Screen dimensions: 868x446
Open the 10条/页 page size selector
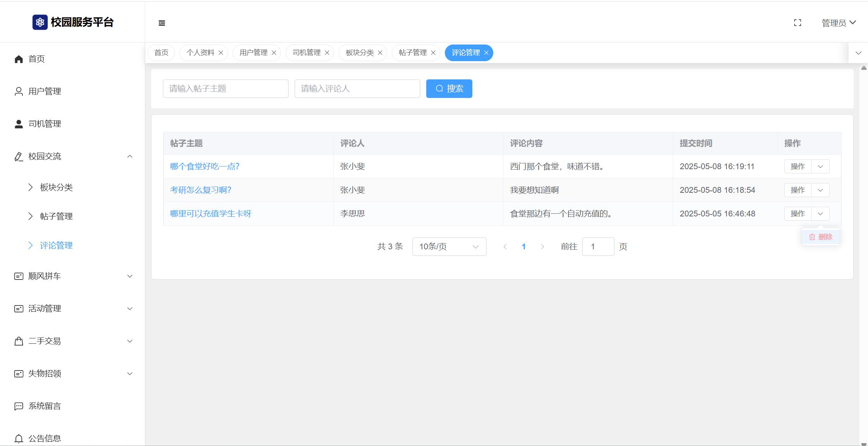[x=449, y=247]
